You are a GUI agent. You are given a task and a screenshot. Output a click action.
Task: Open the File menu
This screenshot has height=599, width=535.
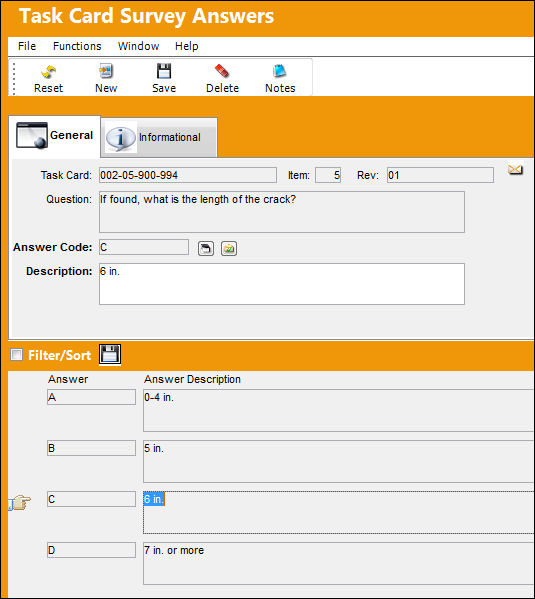coord(27,46)
